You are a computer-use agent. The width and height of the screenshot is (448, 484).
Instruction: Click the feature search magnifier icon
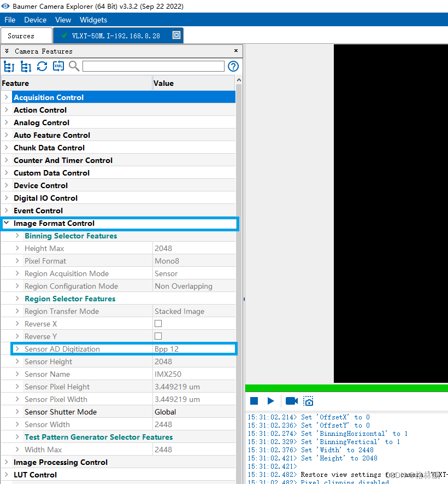(x=74, y=66)
